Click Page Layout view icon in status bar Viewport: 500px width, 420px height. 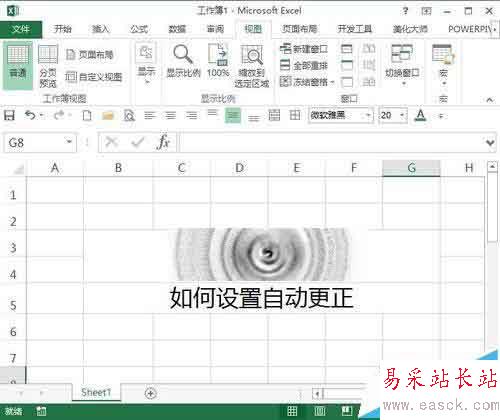[x=319, y=411]
